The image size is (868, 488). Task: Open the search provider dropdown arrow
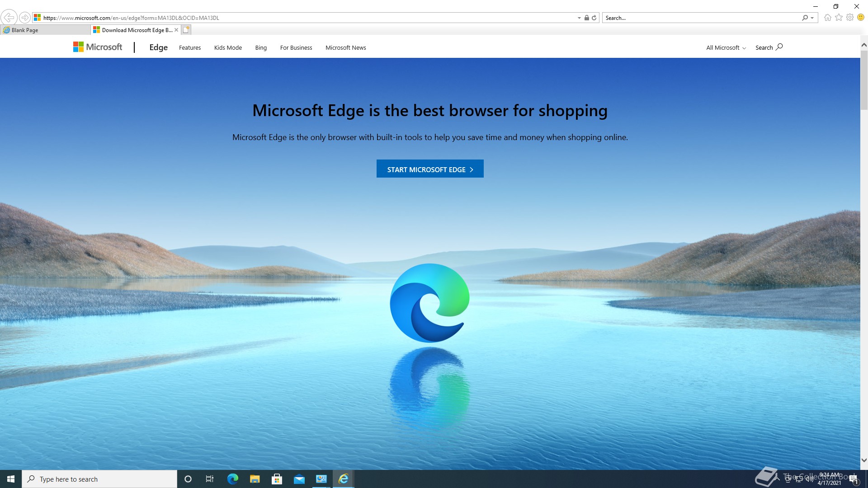(x=812, y=18)
